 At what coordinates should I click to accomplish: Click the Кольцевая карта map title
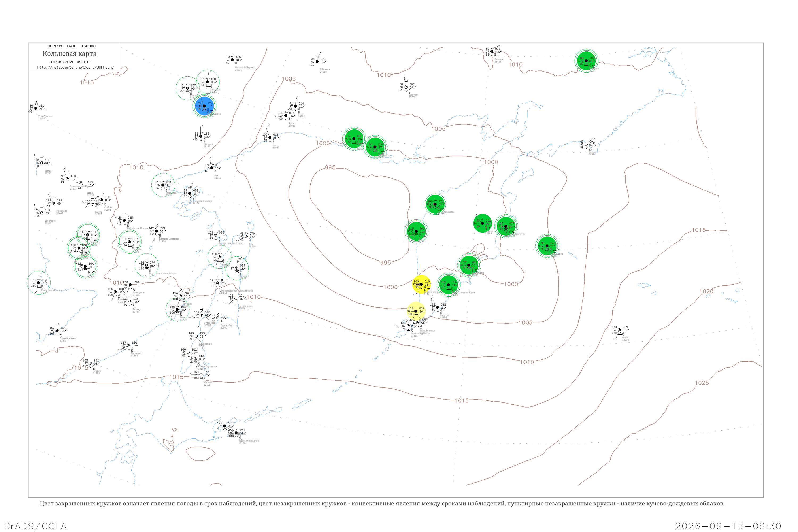(69, 54)
